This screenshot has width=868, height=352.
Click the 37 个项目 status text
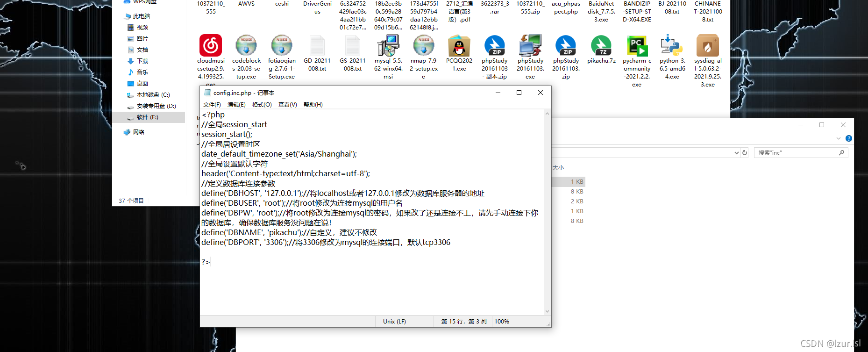click(131, 201)
